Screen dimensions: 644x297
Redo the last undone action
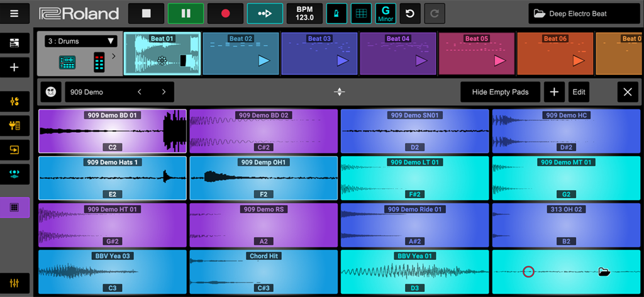coord(435,14)
